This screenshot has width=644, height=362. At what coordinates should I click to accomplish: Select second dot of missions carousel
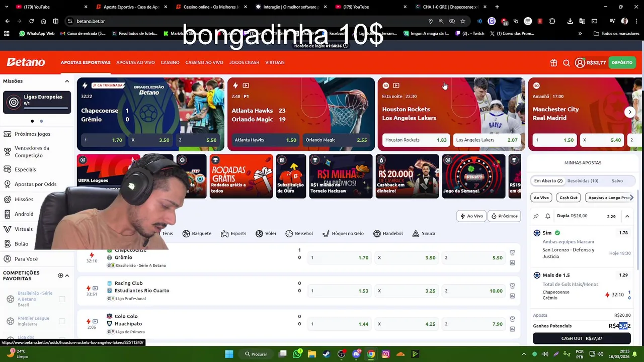tap(41, 121)
